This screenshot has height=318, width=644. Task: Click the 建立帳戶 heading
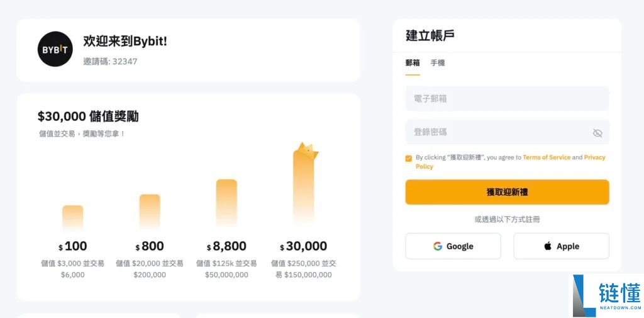click(x=430, y=36)
